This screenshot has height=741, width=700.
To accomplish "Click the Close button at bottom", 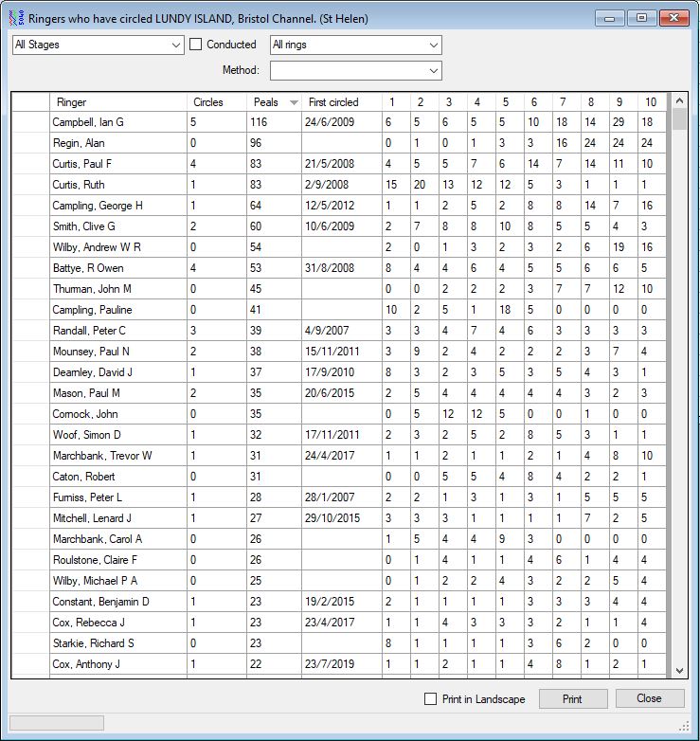I will [649, 698].
